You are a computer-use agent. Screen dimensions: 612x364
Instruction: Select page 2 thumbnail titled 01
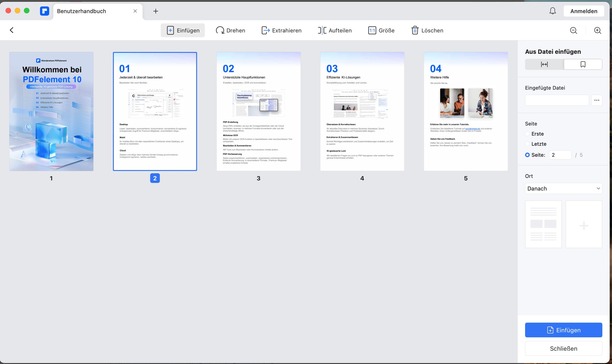tap(155, 111)
